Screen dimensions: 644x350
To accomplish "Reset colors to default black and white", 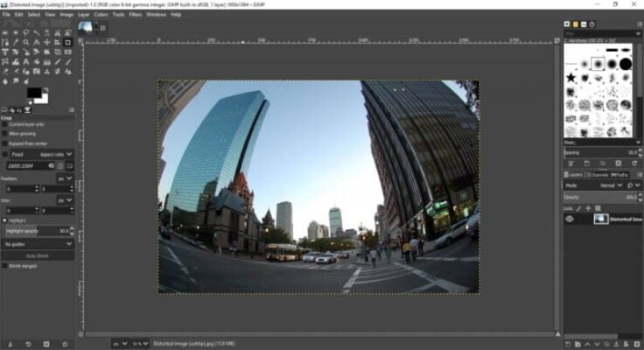I will click(29, 102).
